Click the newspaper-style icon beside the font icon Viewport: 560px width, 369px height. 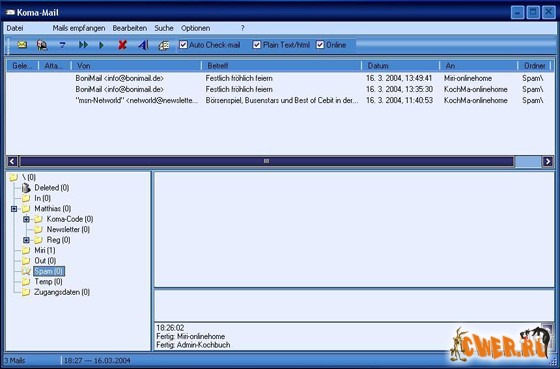(164, 45)
